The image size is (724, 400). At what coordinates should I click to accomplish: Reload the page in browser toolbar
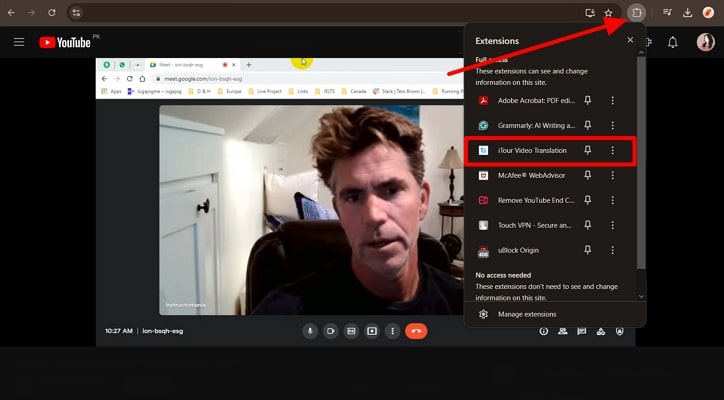click(x=52, y=12)
